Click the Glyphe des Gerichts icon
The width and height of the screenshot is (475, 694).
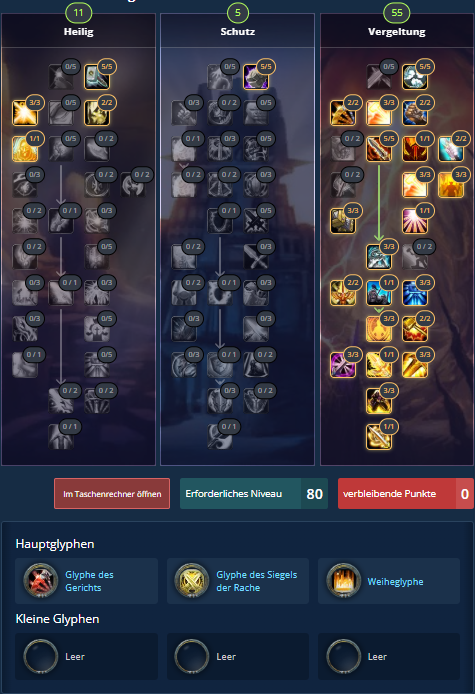pyautogui.click(x=41, y=581)
